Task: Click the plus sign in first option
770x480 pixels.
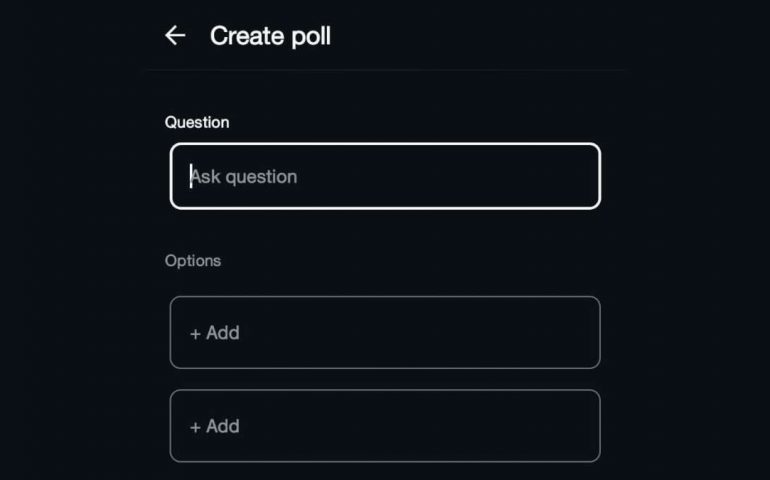Action: coord(195,333)
